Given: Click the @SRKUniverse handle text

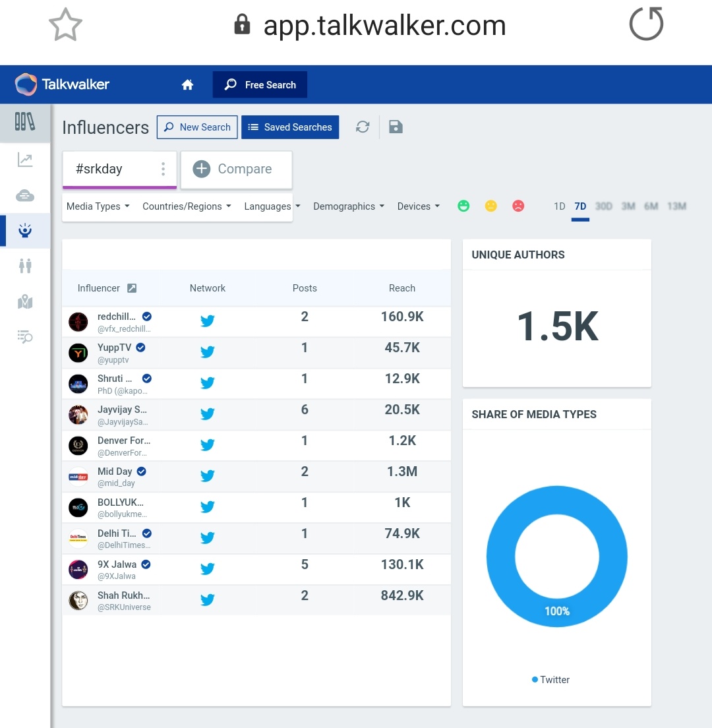Looking at the screenshot, I should coord(124,607).
